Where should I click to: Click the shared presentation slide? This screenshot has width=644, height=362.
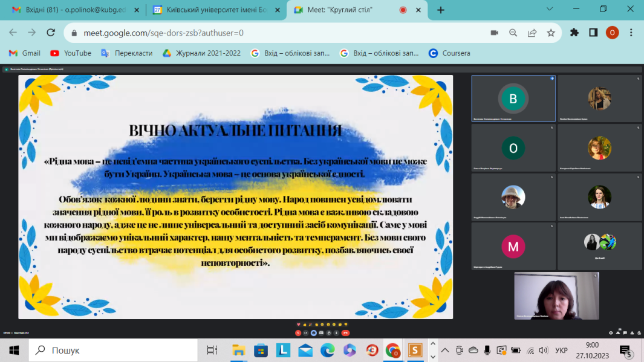point(235,196)
